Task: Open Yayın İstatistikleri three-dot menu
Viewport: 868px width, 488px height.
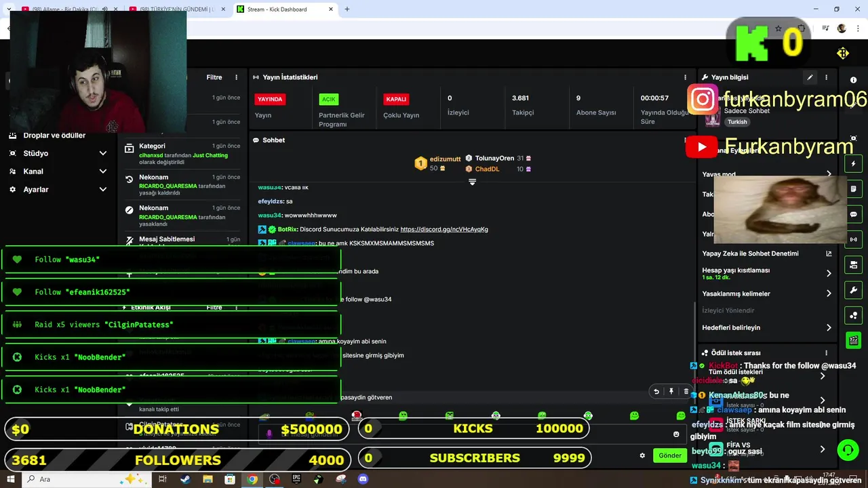Action: pyautogui.click(x=686, y=77)
